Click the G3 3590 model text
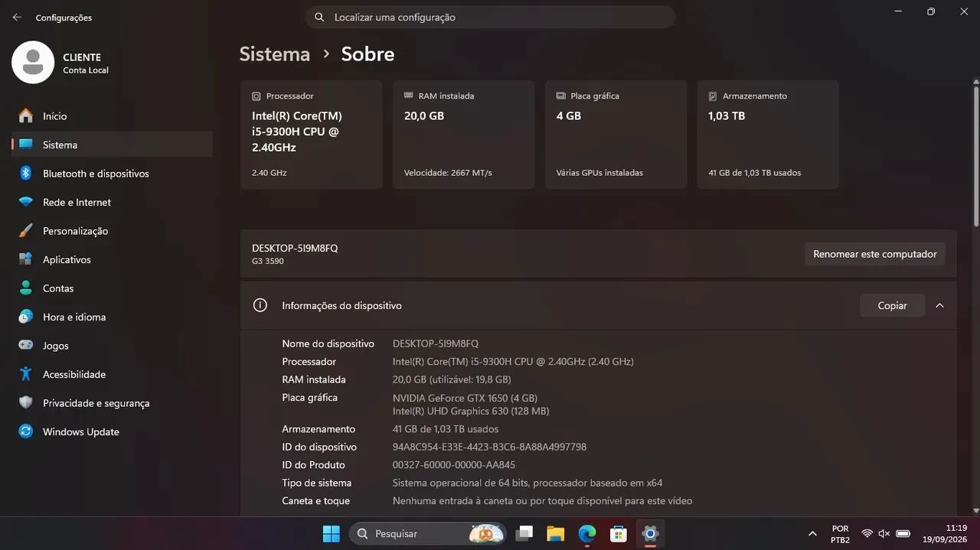Screen dimensions: 980x550 pos(267,261)
